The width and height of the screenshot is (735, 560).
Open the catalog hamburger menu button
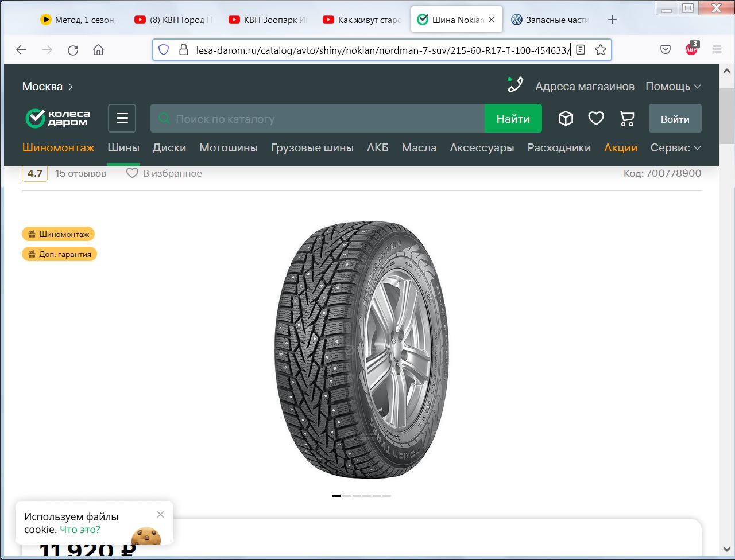click(x=122, y=118)
